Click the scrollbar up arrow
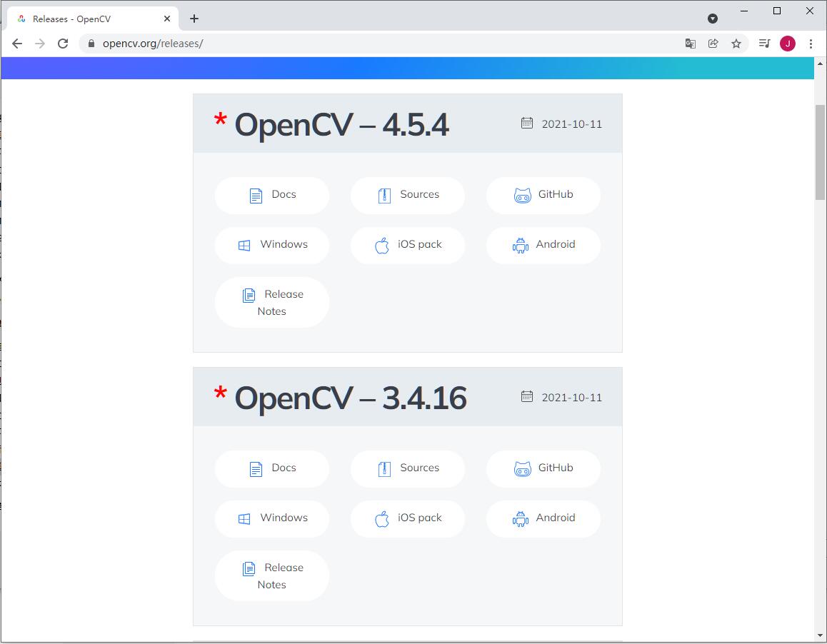 click(x=820, y=64)
